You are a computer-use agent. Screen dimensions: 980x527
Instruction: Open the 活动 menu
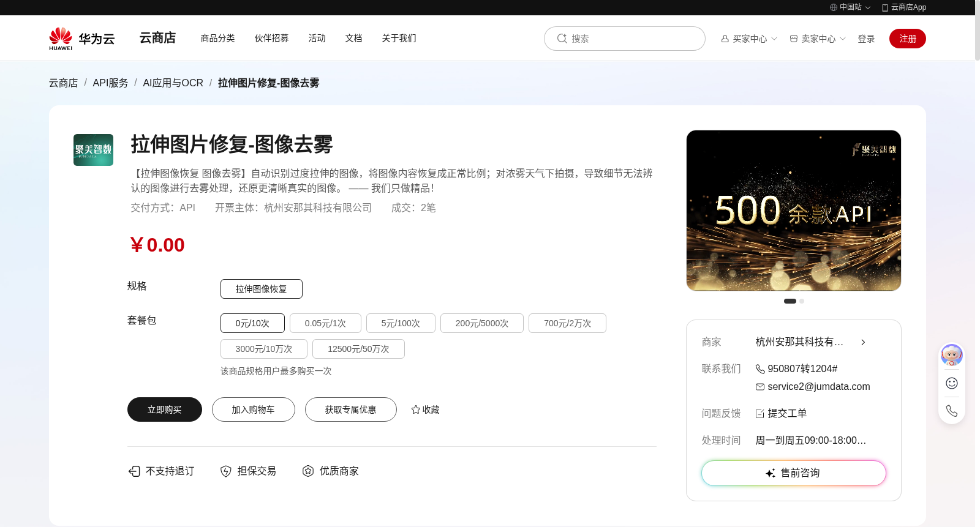click(317, 38)
